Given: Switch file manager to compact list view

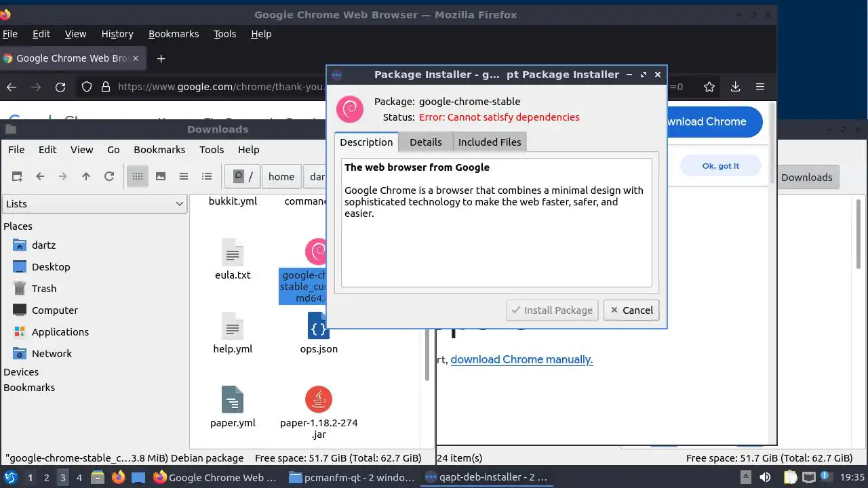Looking at the screenshot, I should coord(184,176).
